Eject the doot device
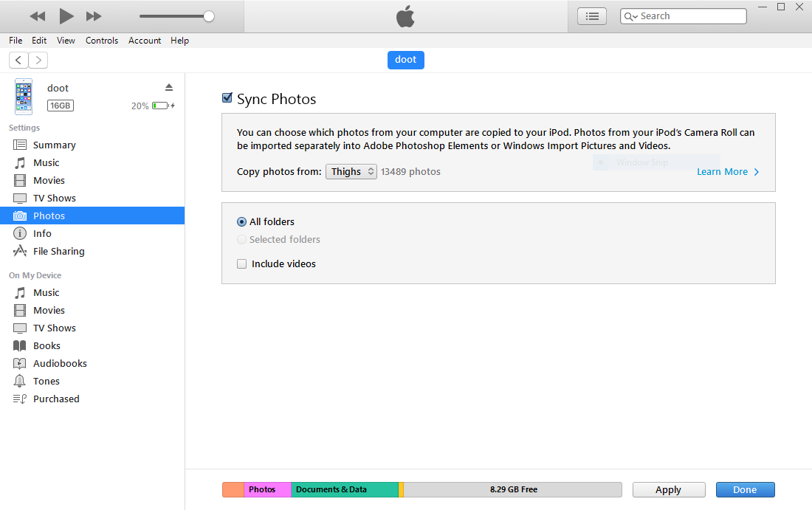The width and height of the screenshot is (812, 510). (168, 87)
